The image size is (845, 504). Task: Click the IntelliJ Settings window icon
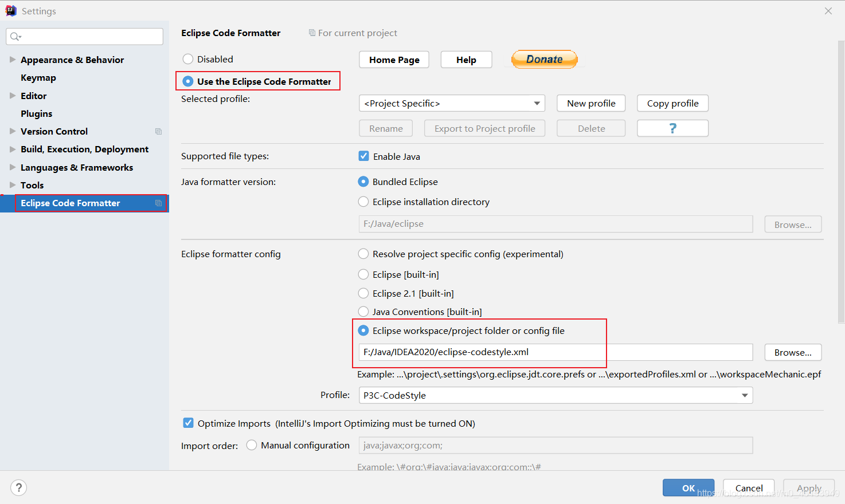11,11
